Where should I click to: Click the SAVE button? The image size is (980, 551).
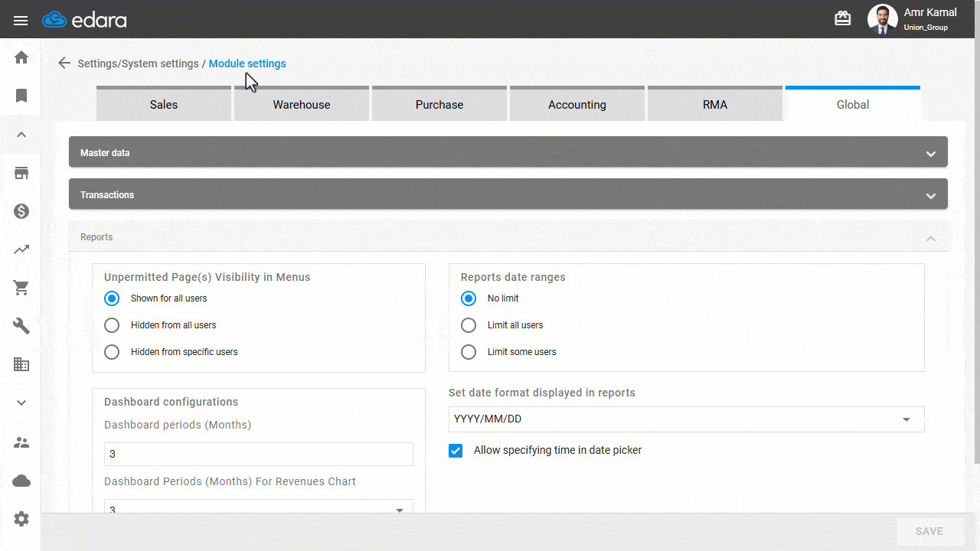click(x=929, y=531)
